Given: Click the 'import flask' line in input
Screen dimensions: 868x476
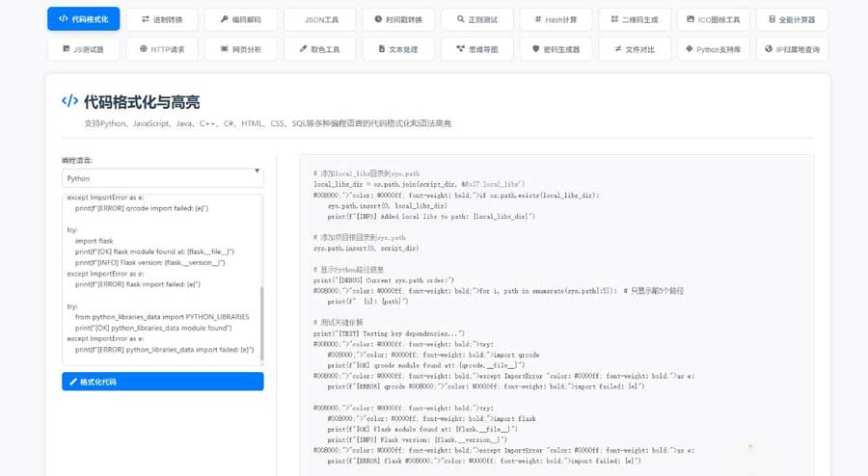Looking at the screenshot, I should click(x=94, y=241).
